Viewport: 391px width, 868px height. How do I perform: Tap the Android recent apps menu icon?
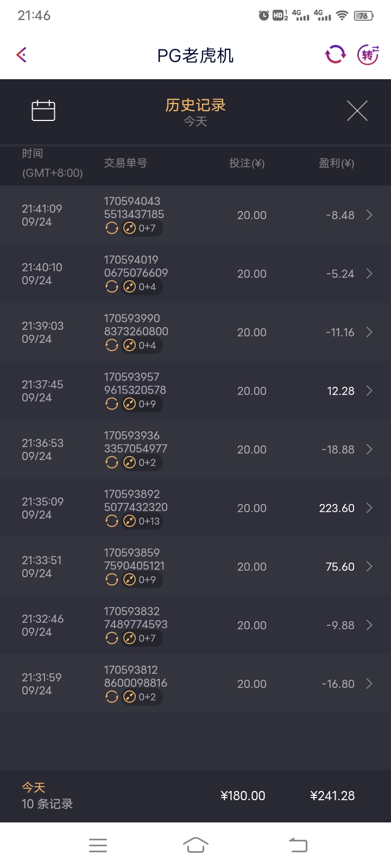pos(98,845)
